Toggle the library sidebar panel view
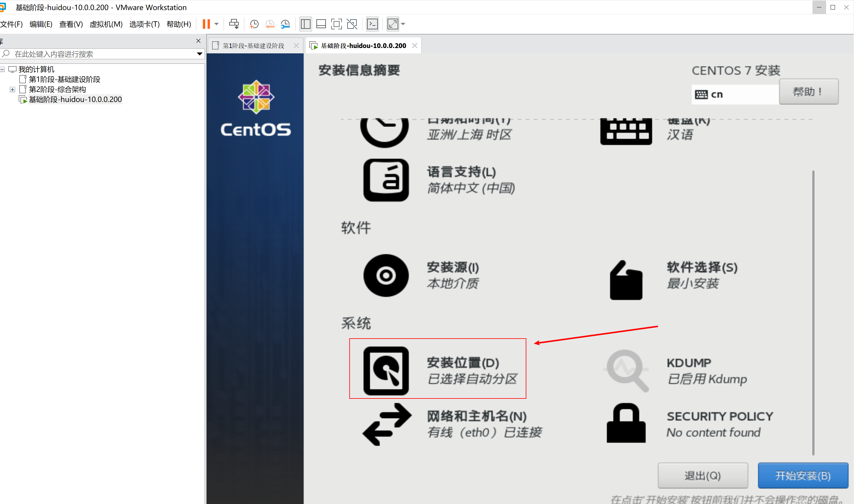Screen dimensions: 854x504 click(x=305, y=24)
